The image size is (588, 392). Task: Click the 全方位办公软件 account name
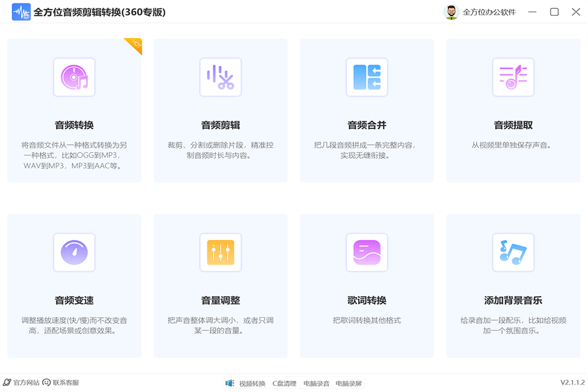click(489, 12)
